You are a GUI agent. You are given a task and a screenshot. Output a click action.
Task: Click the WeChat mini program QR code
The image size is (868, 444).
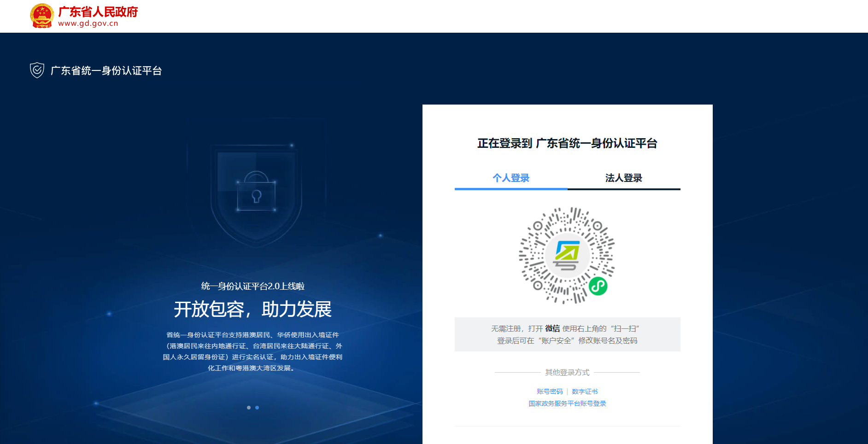tap(567, 255)
